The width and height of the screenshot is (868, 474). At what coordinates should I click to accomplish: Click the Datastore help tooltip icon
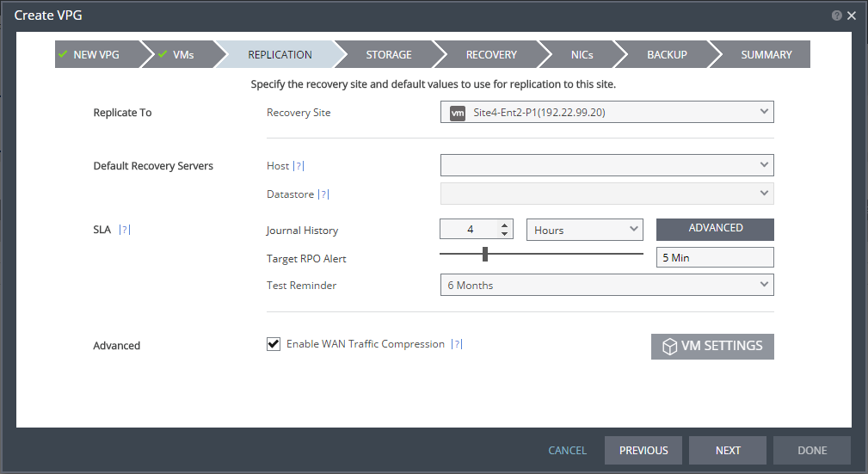[323, 194]
